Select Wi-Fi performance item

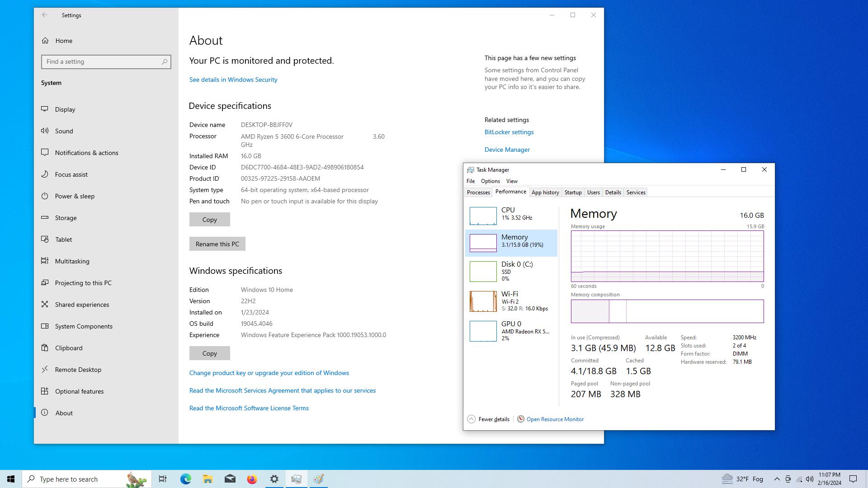click(511, 301)
